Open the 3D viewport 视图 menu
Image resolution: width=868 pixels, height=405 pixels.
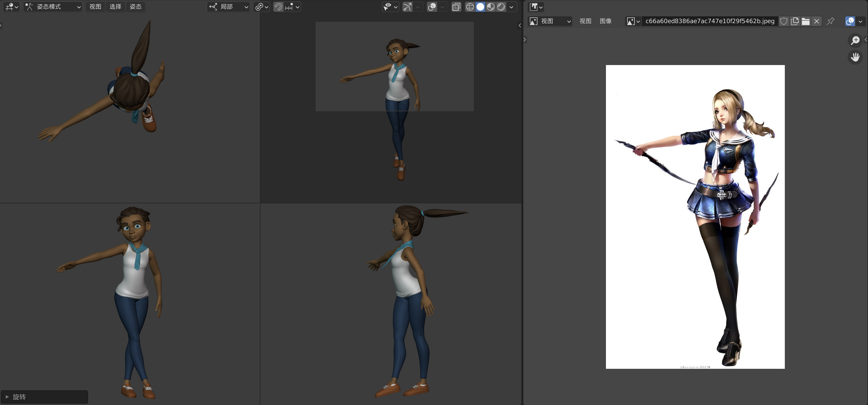click(95, 7)
